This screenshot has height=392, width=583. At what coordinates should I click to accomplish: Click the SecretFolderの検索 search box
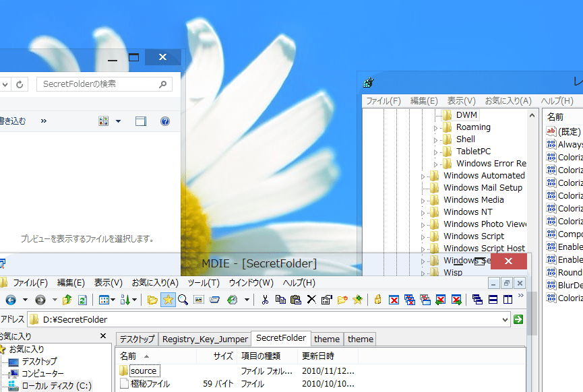(104, 84)
